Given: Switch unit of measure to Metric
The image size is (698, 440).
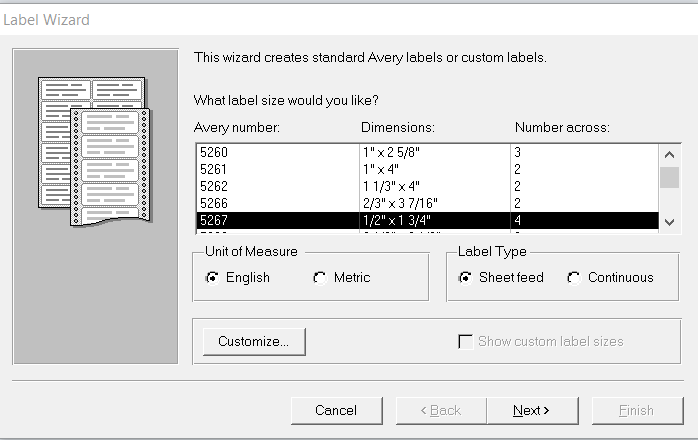Looking at the screenshot, I should click(x=320, y=278).
